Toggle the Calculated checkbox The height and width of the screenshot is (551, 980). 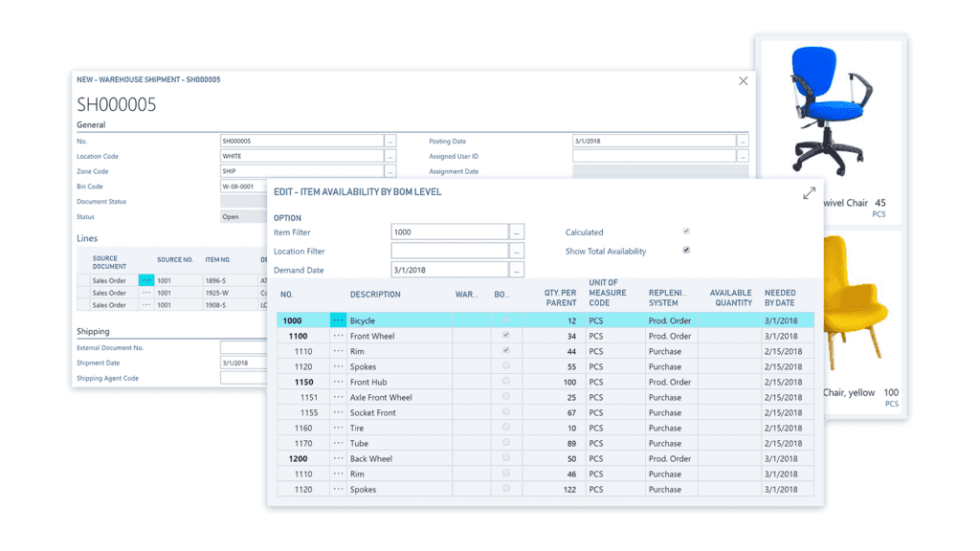pos(686,231)
